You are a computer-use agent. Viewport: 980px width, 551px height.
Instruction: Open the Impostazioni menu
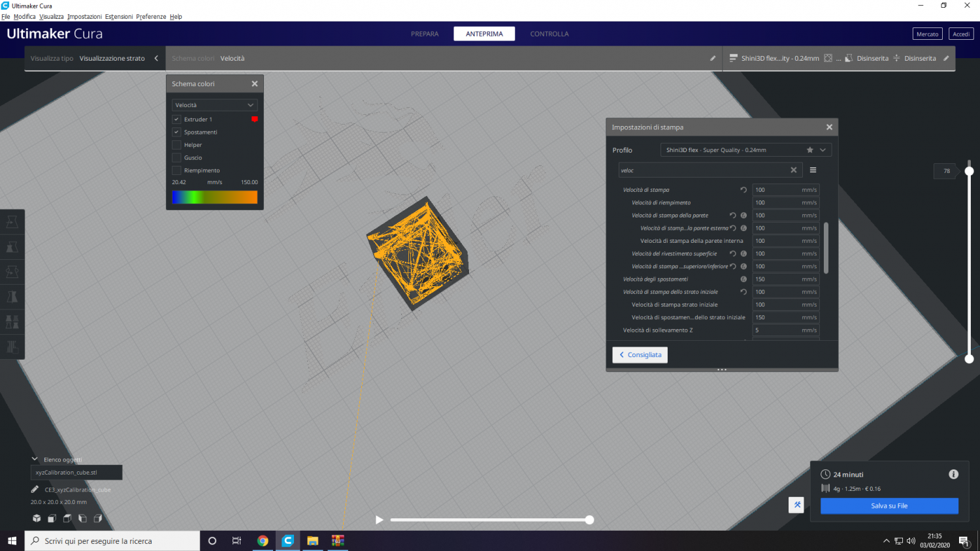tap(84, 16)
